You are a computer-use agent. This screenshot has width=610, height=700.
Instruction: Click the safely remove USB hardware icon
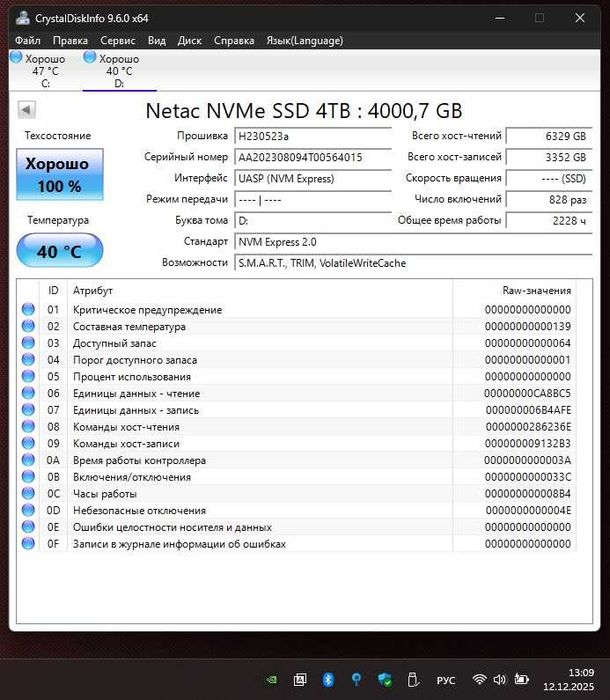413,680
